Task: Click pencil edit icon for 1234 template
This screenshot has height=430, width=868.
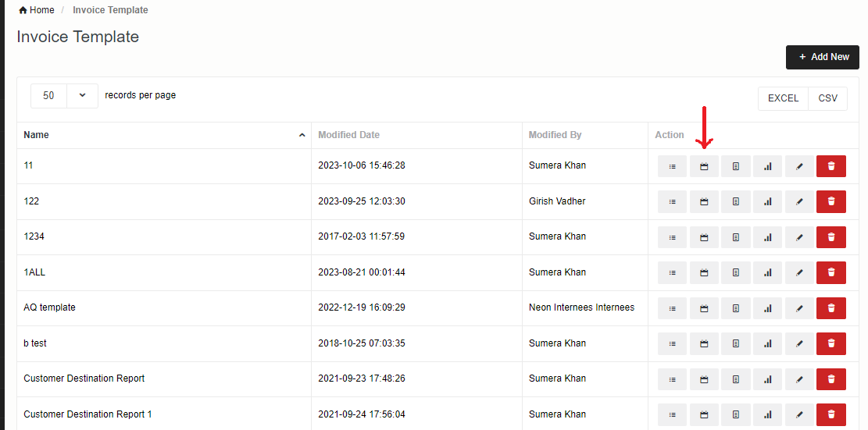Action: [798, 237]
